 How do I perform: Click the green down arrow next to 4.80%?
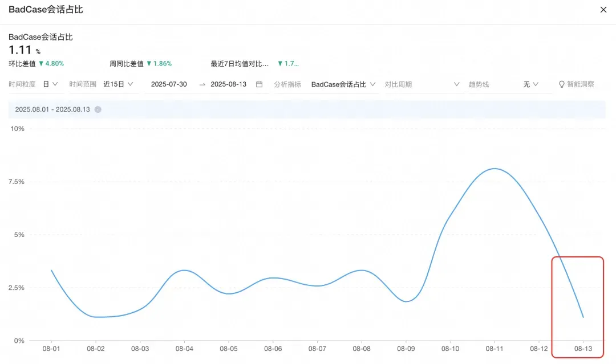[x=41, y=64]
